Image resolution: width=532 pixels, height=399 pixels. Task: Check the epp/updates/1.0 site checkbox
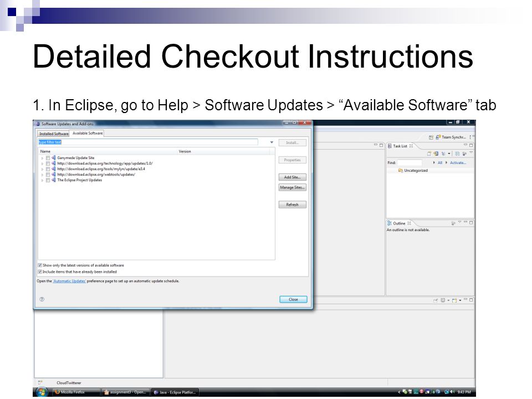coord(48,163)
